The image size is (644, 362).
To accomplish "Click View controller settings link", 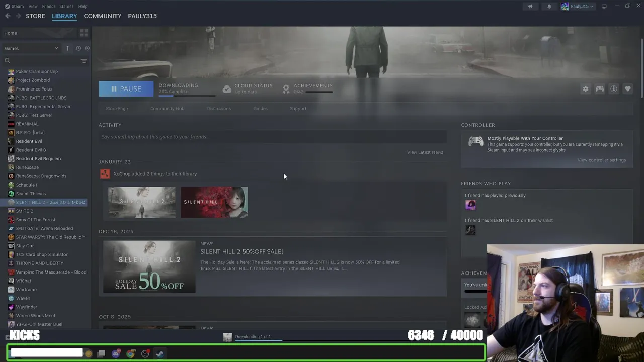I will click(601, 160).
